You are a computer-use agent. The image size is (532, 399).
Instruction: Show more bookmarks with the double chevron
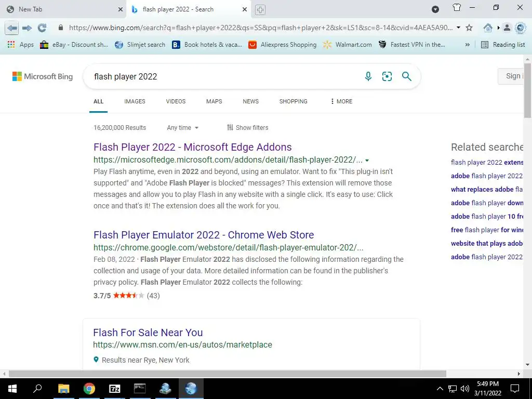467,45
